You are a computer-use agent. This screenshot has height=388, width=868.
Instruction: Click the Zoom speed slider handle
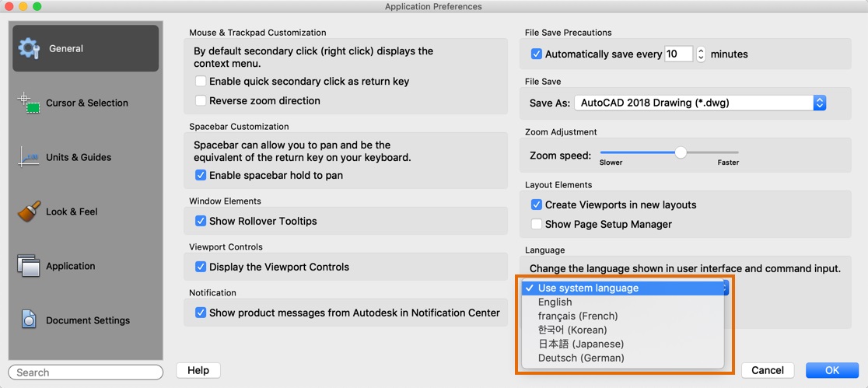point(681,152)
